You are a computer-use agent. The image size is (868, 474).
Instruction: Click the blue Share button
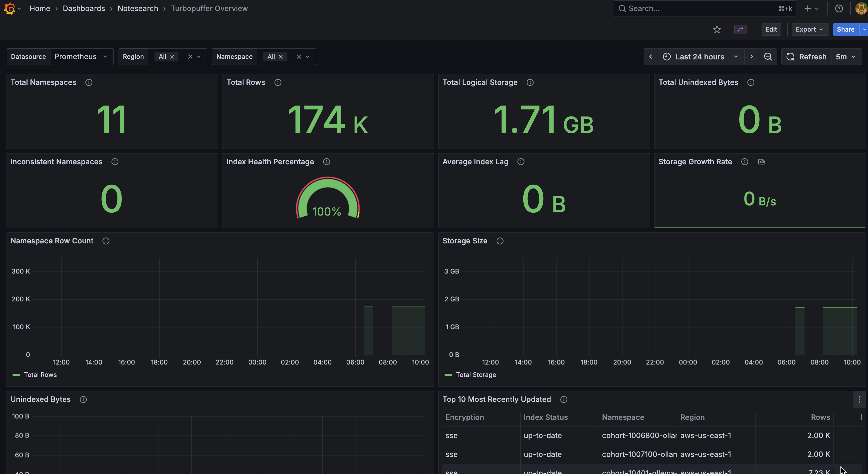tap(845, 29)
